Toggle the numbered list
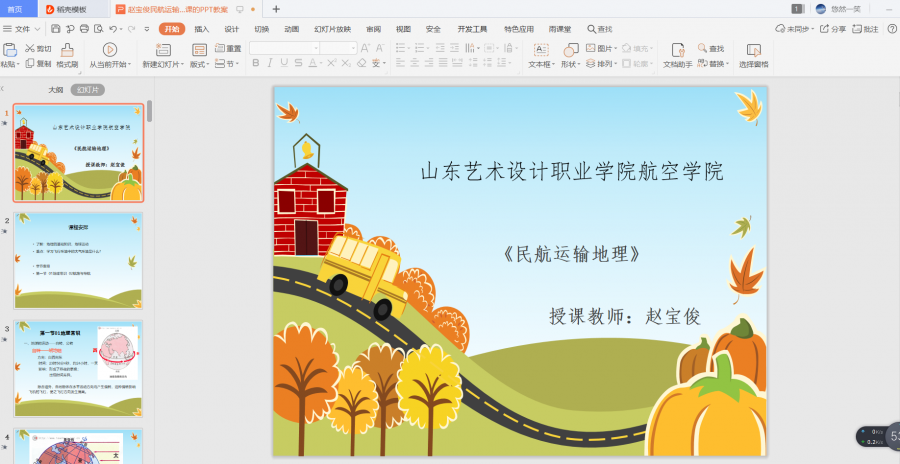The width and height of the screenshot is (900, 464). [x=422, y=48]
